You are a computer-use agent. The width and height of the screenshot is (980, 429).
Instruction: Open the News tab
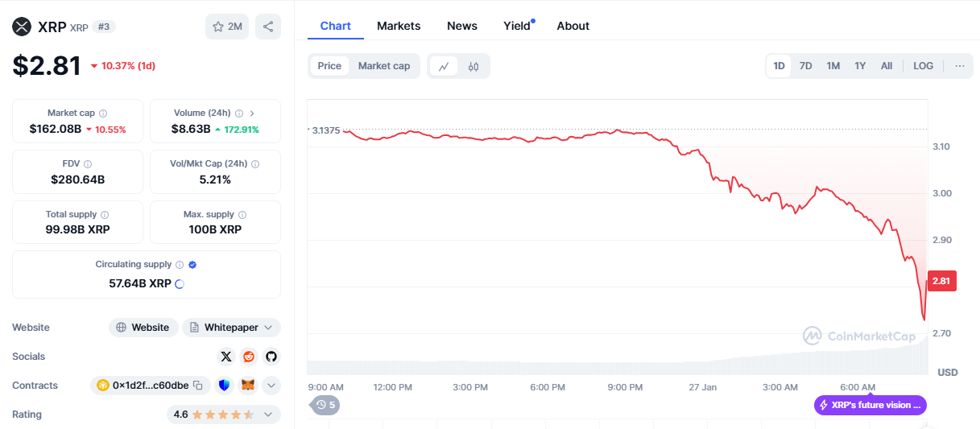click(x=462, y=26)
